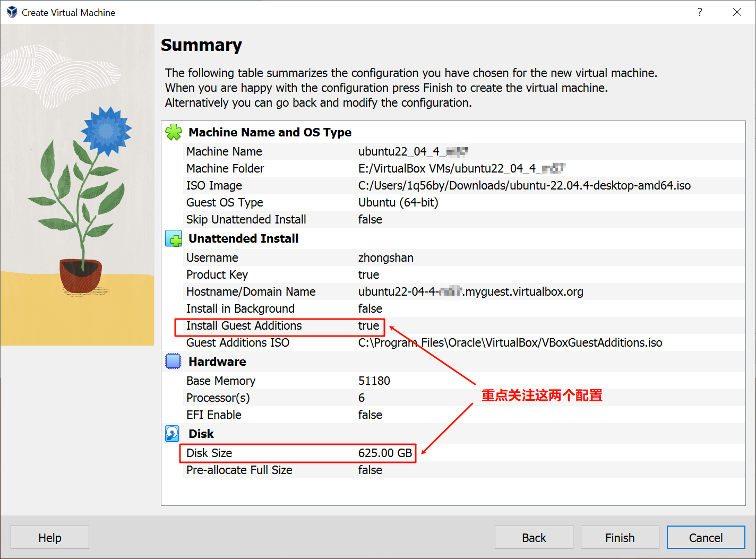Click the Unattended Install section icon
The image size is (756, 559).
[174, 238]
